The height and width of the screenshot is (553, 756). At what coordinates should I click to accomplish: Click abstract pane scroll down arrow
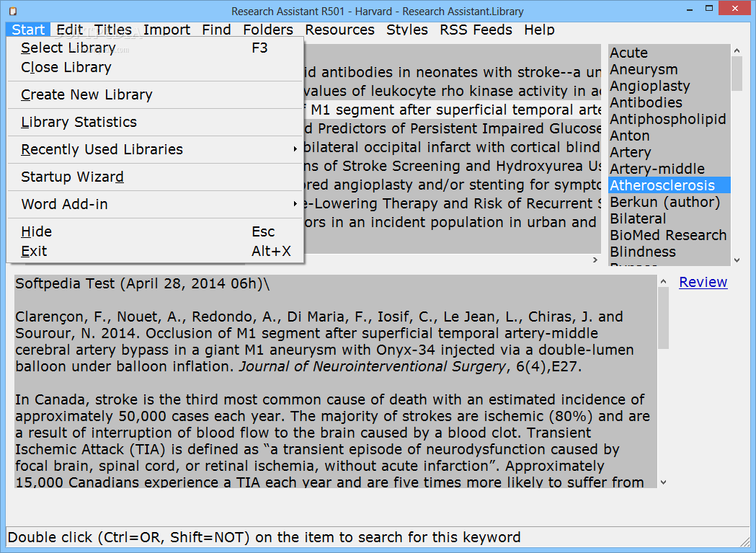[664, 482]
